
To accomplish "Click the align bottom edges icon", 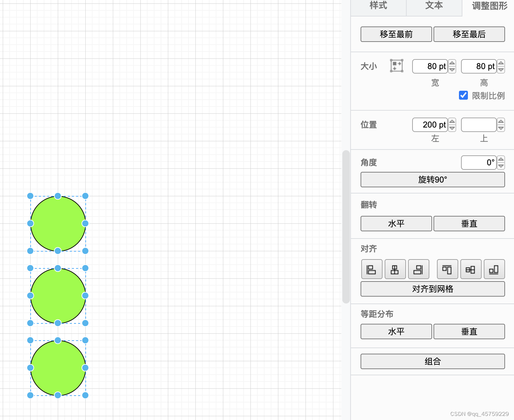I will 494,269.
